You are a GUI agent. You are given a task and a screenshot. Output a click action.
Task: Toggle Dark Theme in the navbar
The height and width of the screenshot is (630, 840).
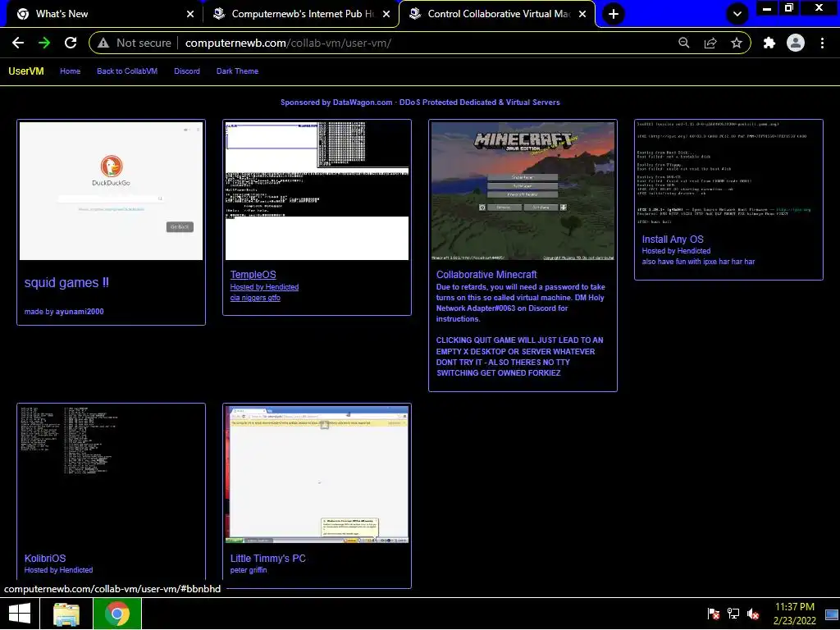(237, 71)
